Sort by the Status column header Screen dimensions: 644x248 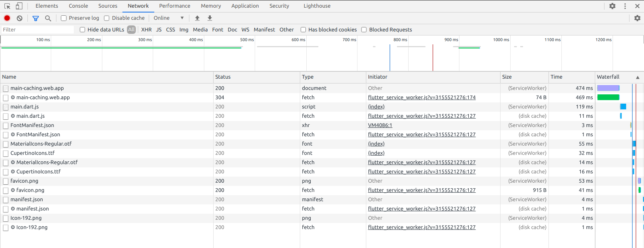point(256,77)
